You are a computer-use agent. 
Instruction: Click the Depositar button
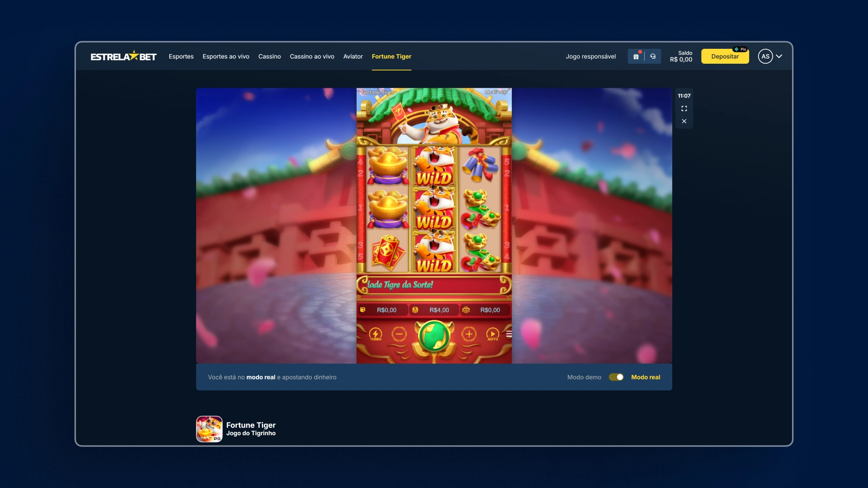click(725, 56)
